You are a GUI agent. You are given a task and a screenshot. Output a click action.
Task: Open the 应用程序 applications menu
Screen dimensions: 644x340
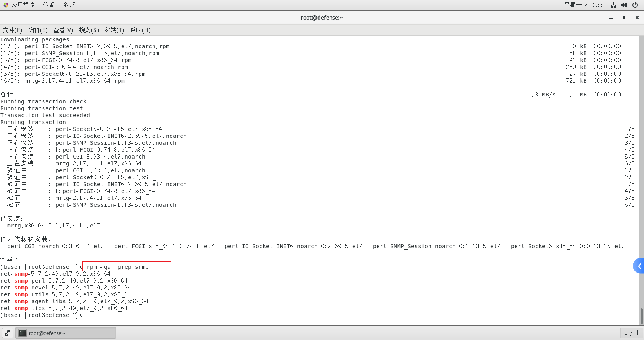pos(23,5)
